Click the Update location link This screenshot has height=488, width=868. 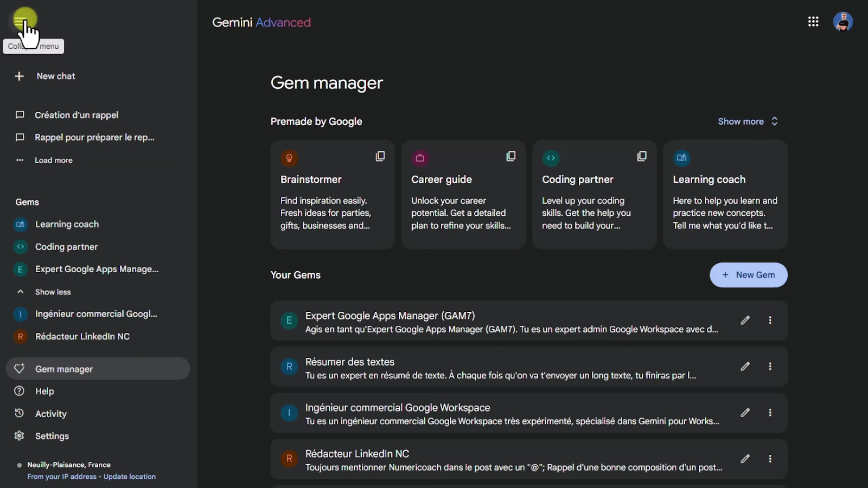pos(130,477)
